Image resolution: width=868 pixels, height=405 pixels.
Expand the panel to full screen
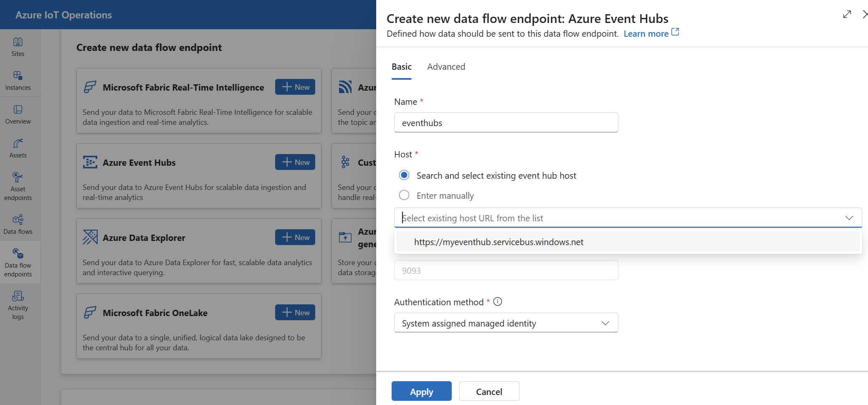pos(847,14)
